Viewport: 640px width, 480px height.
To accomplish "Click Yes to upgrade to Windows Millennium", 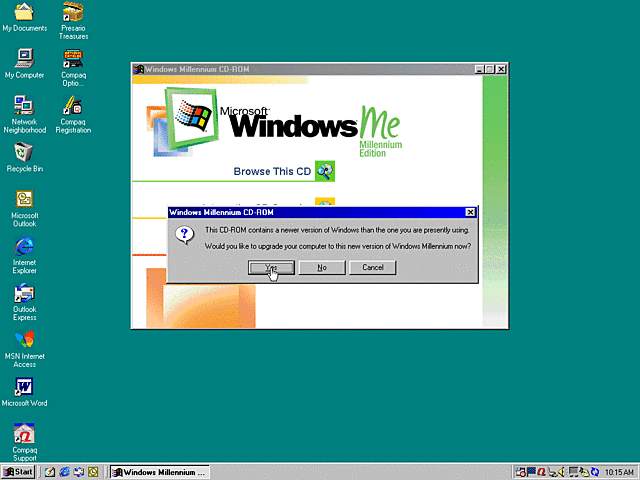I will (x=271, y=268).
